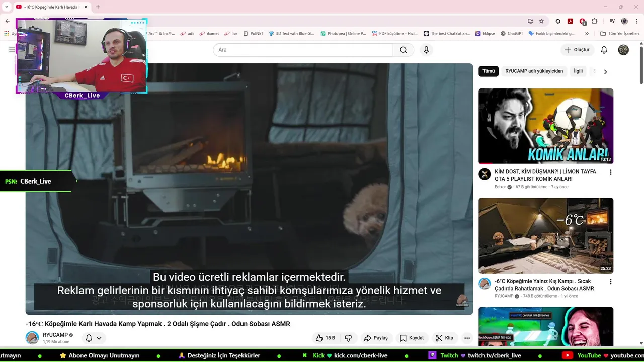Open 3D Text with Blue Gl... bookmark

click(291, 34)
